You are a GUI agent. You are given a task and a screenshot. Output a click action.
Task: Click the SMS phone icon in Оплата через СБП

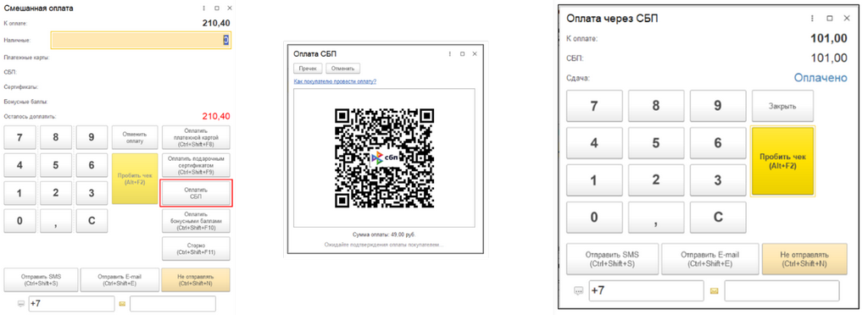pos(579,290)
